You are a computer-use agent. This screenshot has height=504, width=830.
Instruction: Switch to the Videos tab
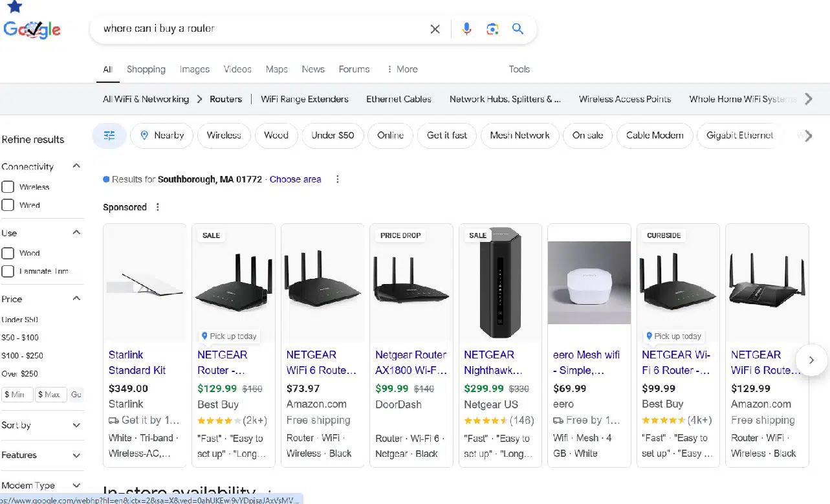[237, 69]
